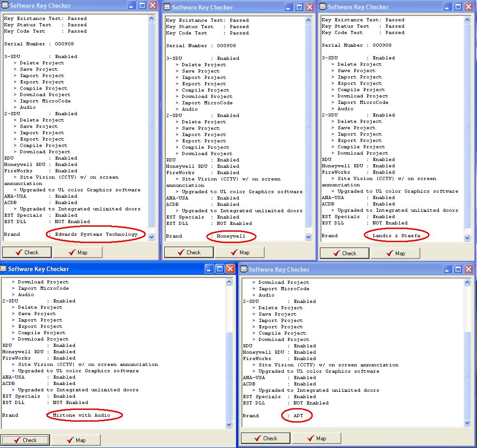477x448 pixels.
Task: Open the title bar app icon of the ADT brand window
Action: [x=244, y=269]
